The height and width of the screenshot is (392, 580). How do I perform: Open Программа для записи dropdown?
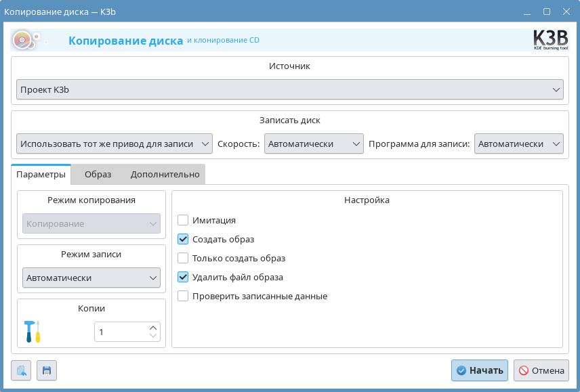point(519,144)
